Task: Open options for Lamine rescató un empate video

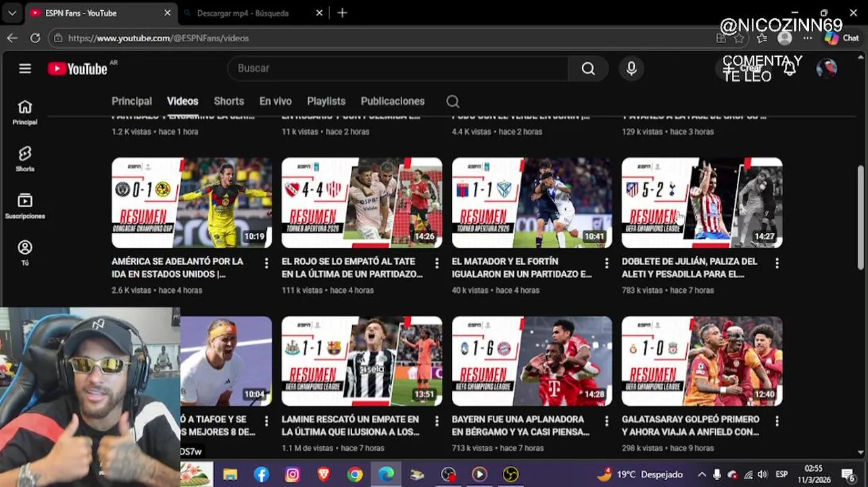Action: [x=437, y=421]
